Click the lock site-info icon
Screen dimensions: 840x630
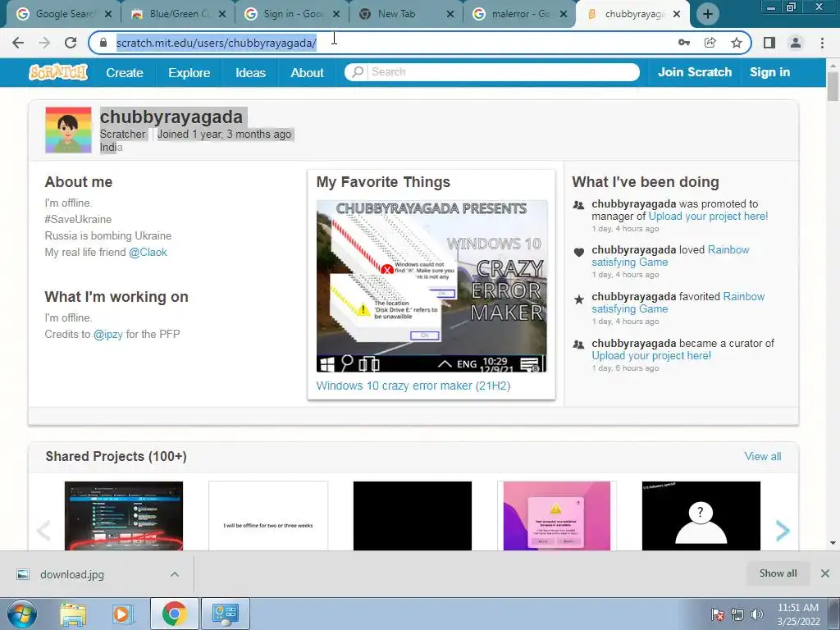[103, 43]
